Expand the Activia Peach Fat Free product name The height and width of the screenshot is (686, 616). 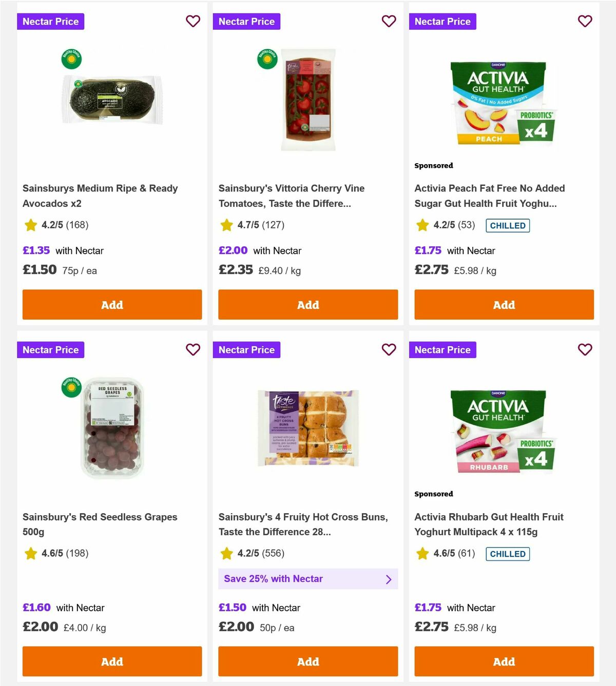point(489,196)
